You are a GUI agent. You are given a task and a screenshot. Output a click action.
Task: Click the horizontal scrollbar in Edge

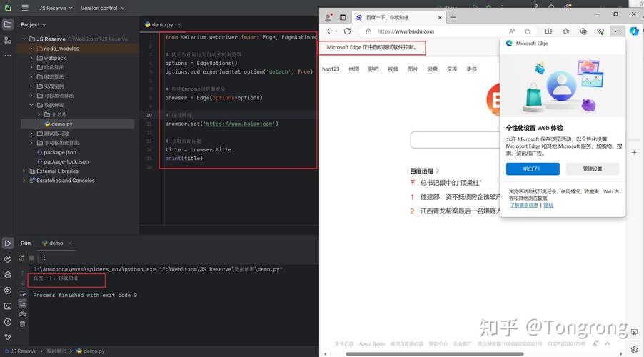click(x=435, y=353)
